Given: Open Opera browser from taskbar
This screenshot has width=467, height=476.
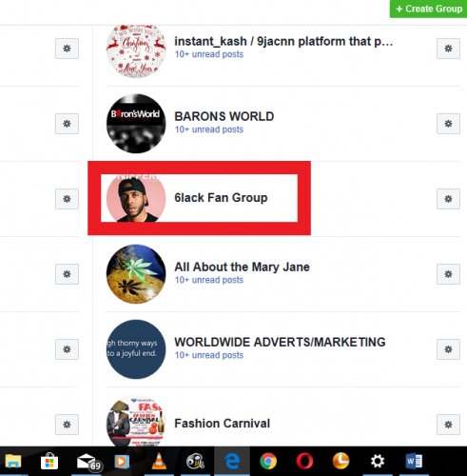Looking at the screenshot, I should click(x=304, y=461).
